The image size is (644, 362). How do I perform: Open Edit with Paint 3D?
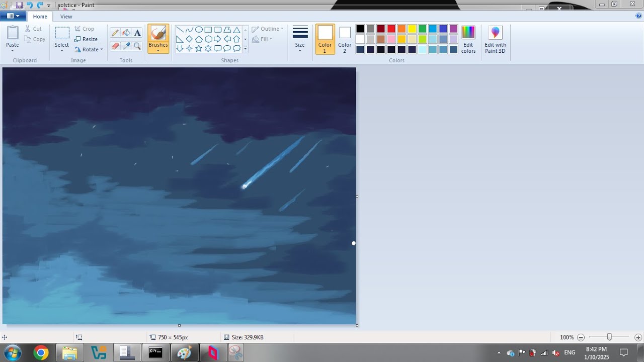(496, 39)
